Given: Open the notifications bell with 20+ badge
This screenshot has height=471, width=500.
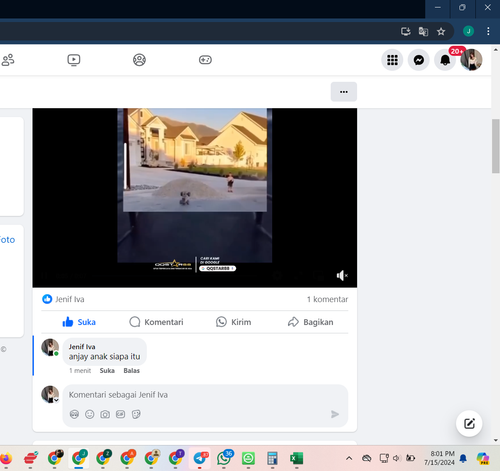Looking at the screenshot, I should 445,60.
